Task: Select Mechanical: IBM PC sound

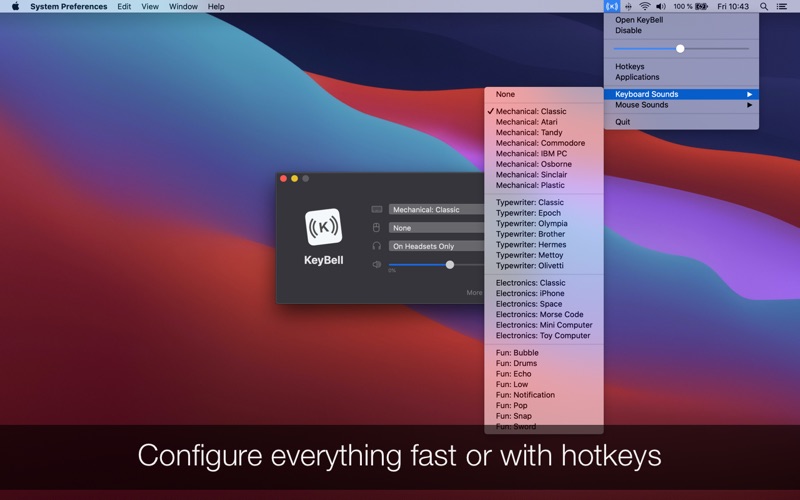Action: [544, 154]
